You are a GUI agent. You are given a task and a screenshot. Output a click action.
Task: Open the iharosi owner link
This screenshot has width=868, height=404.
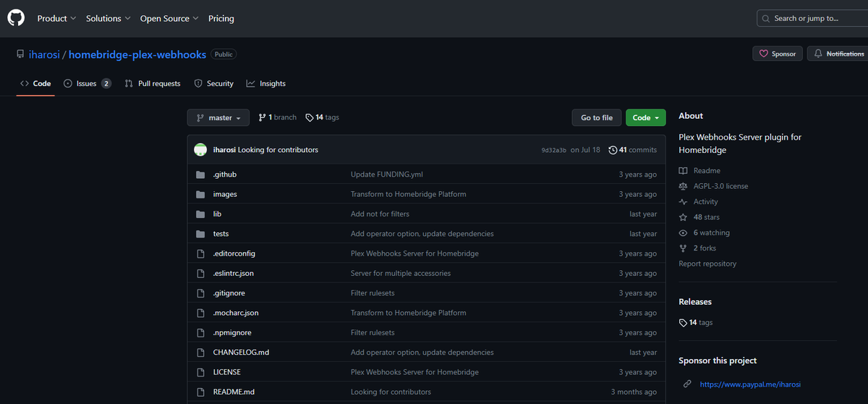44,54
